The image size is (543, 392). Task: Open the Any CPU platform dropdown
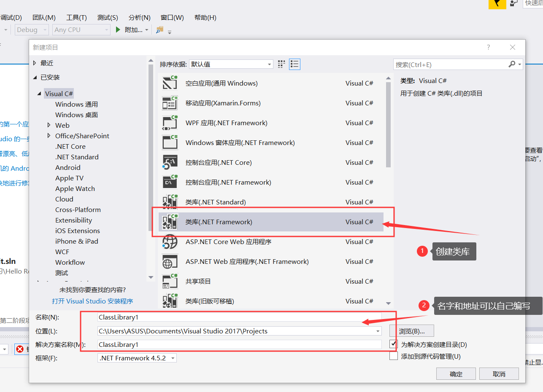pyautogui.click(x=82, y=30)
